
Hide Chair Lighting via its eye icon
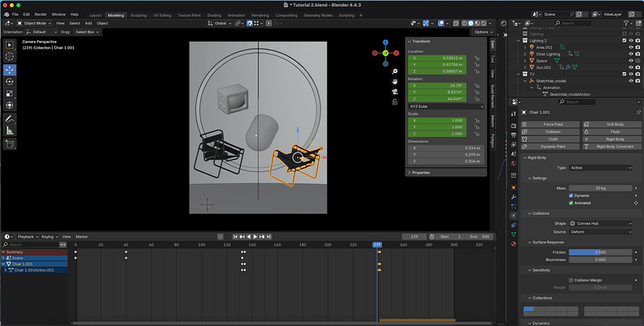tap(631, 53)
